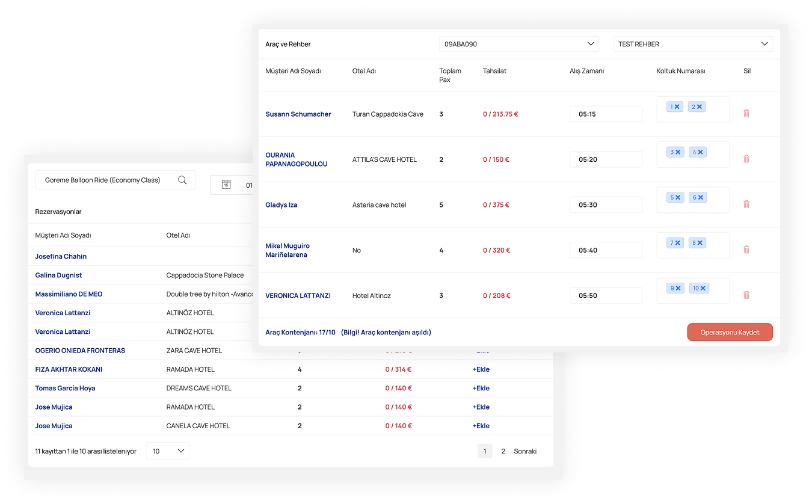Open Galina Dugnist customer name link
The height and width of the screenshot is (504, 812).
click(x=58, y=275)
